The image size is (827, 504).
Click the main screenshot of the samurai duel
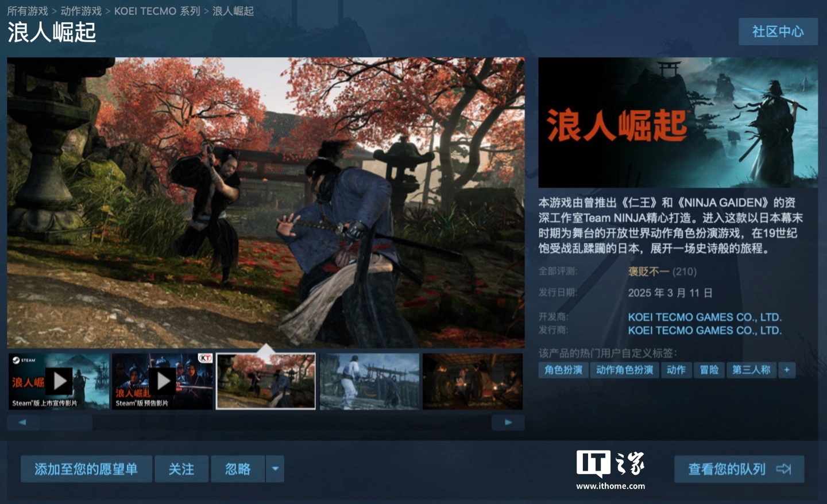(x=266, y=202)
